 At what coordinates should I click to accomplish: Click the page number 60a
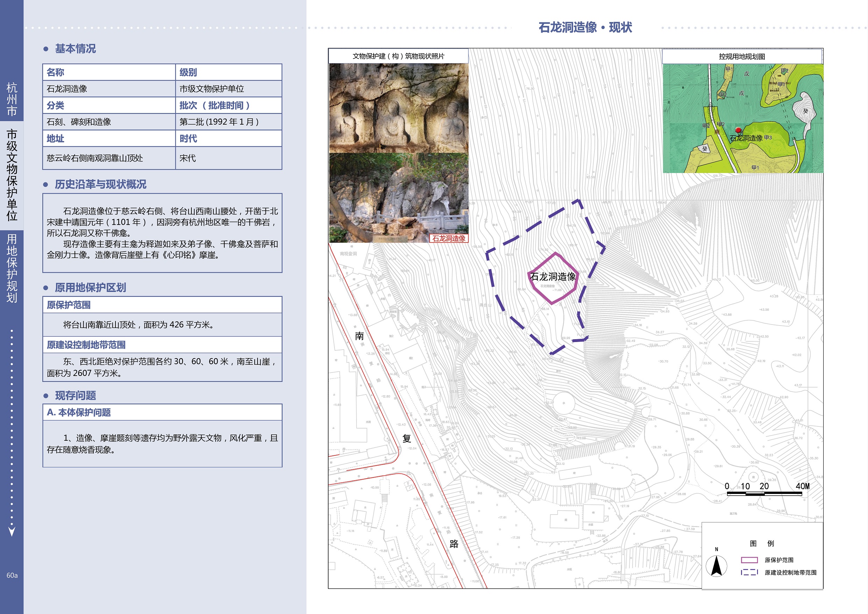12,575
